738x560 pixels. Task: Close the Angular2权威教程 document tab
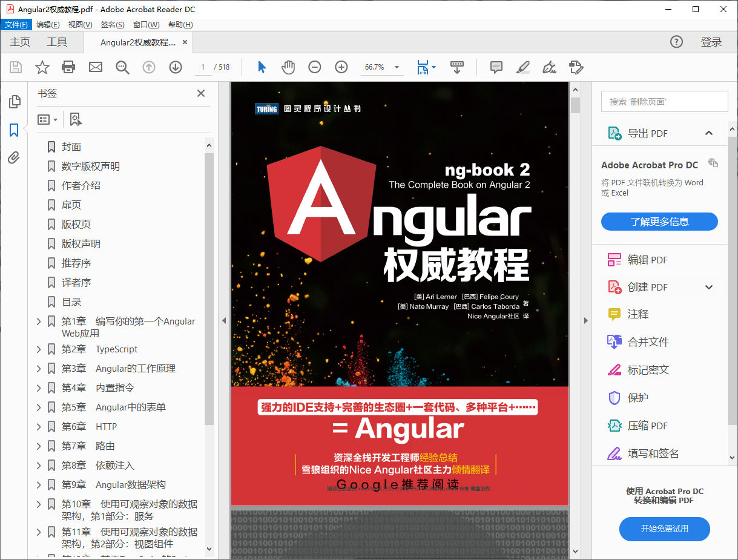click(x=185, y=42)
